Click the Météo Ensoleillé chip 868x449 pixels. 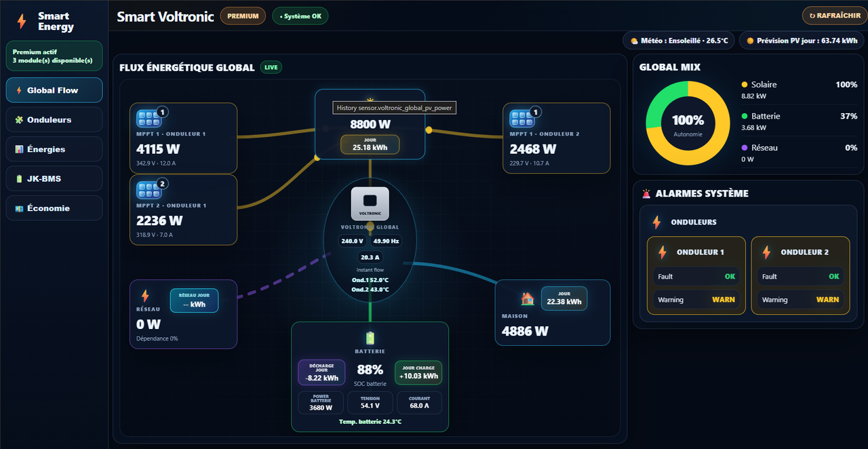(x=679, y=41)
